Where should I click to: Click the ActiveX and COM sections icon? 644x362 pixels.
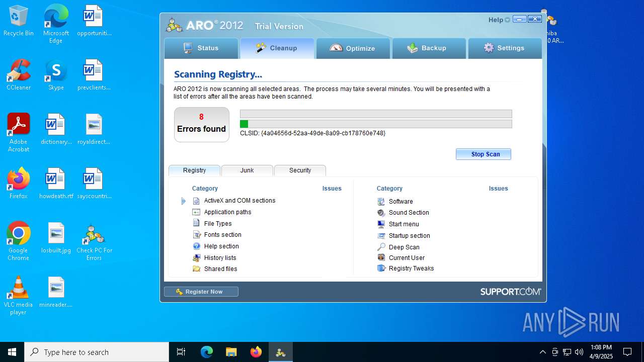click(x=196, y=201)
